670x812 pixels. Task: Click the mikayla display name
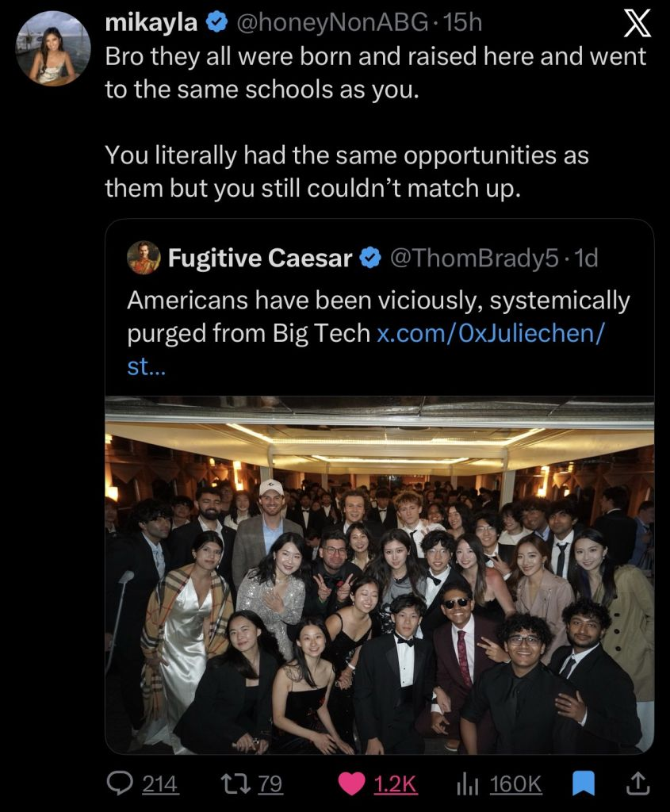pyautogui.click(x=151, y=23)
